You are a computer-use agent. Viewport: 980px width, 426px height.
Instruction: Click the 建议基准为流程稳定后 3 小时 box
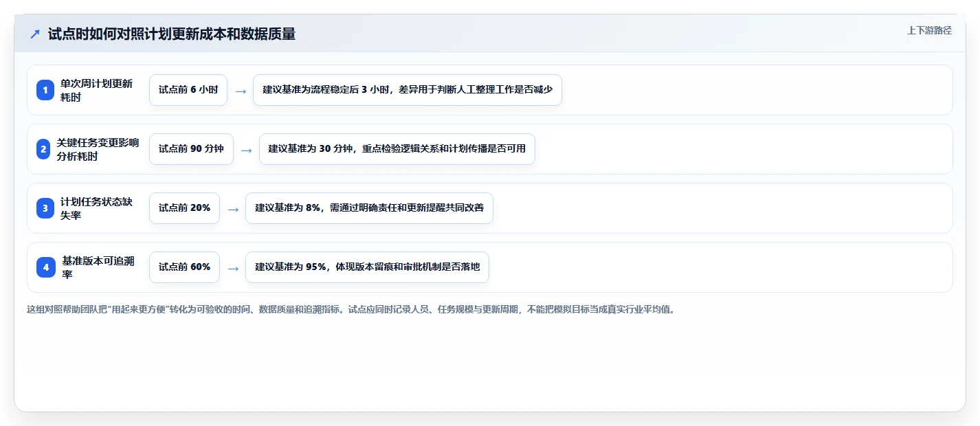click(408, 90)
